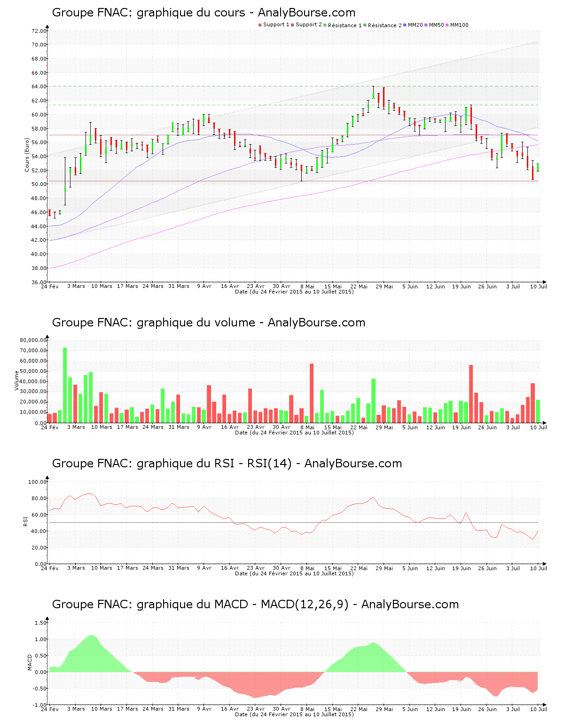Click '29 Mai' date under price chart
The image size is (564, 728).
click(384, 287)
